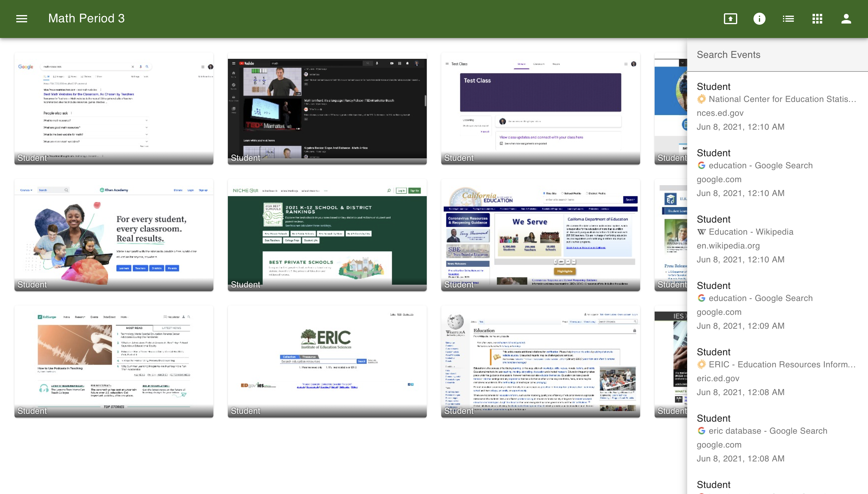
Task: Open the hamburger navigation menu
Action: (x=21, y=19)
